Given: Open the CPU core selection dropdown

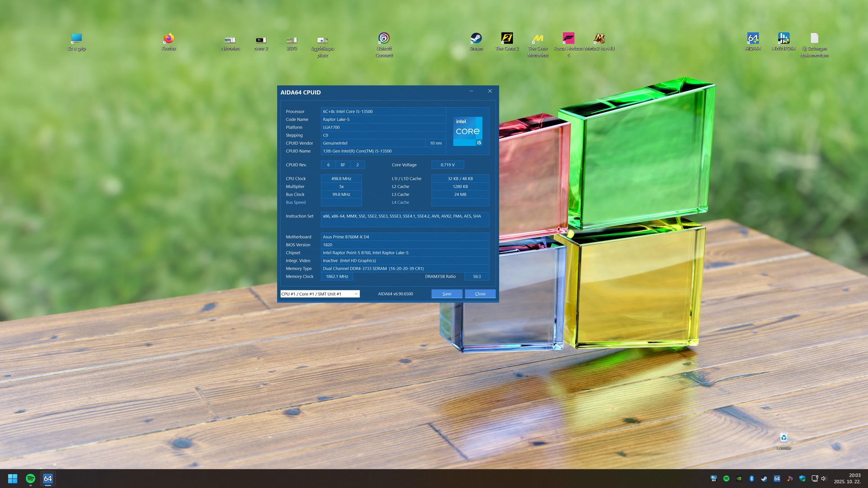Looking at the screenshot, I should (320, 294).
